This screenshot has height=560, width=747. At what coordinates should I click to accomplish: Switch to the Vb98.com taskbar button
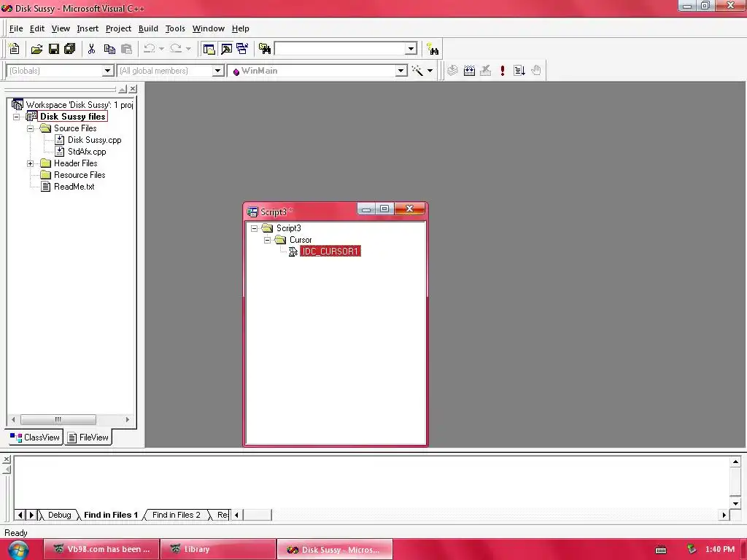(x=101, y=549)
